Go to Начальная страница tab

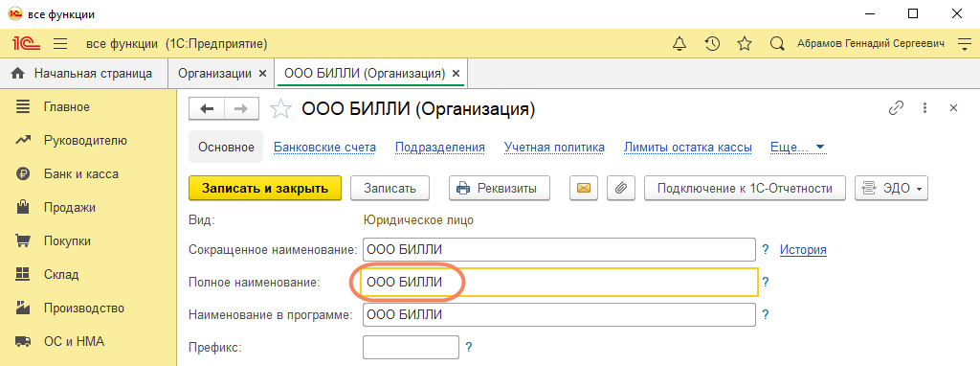84,73
